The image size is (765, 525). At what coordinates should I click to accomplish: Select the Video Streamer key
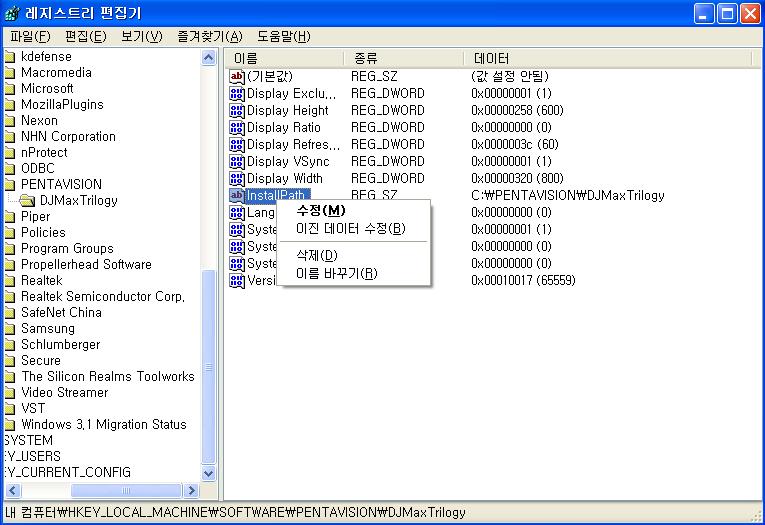(64, 392)
